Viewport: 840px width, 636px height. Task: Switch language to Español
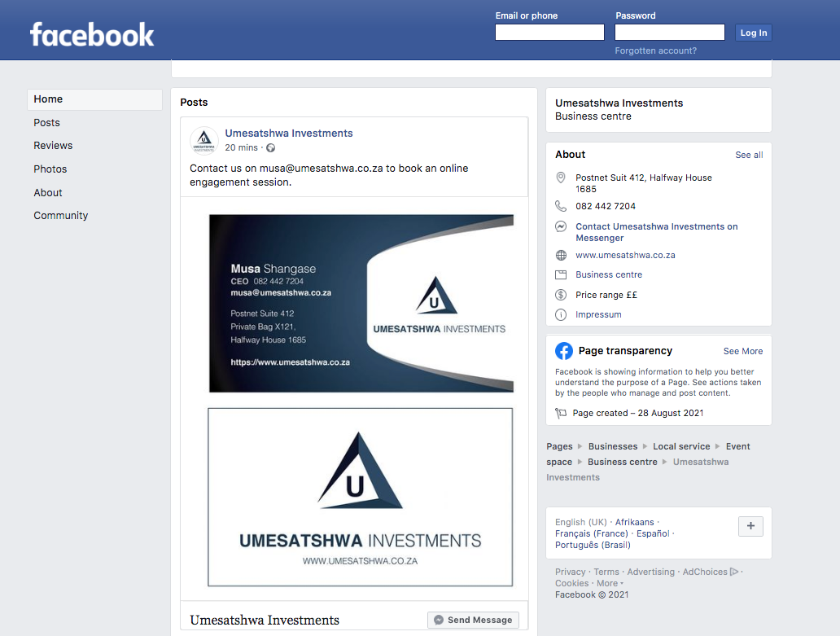[x=653, y=533]
